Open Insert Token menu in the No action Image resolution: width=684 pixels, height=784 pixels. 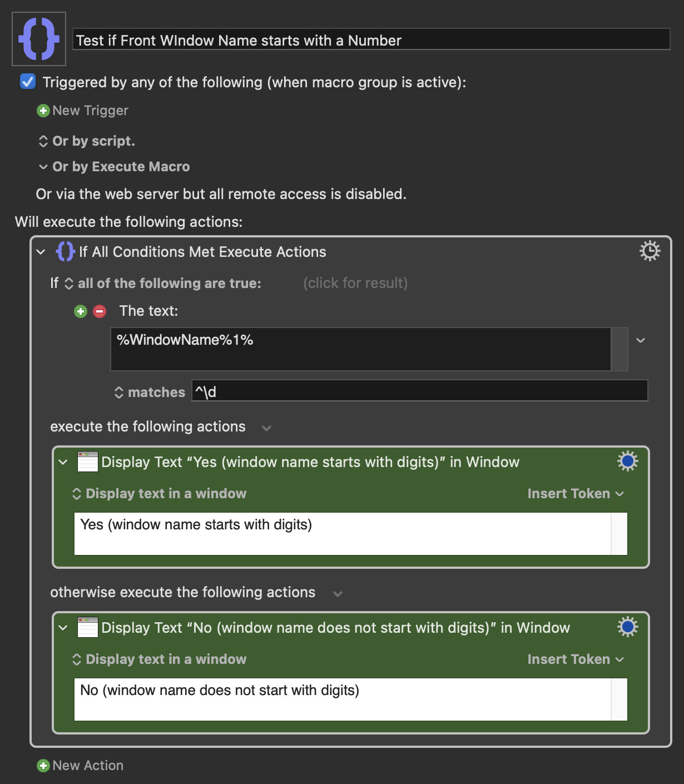(576, 659)
